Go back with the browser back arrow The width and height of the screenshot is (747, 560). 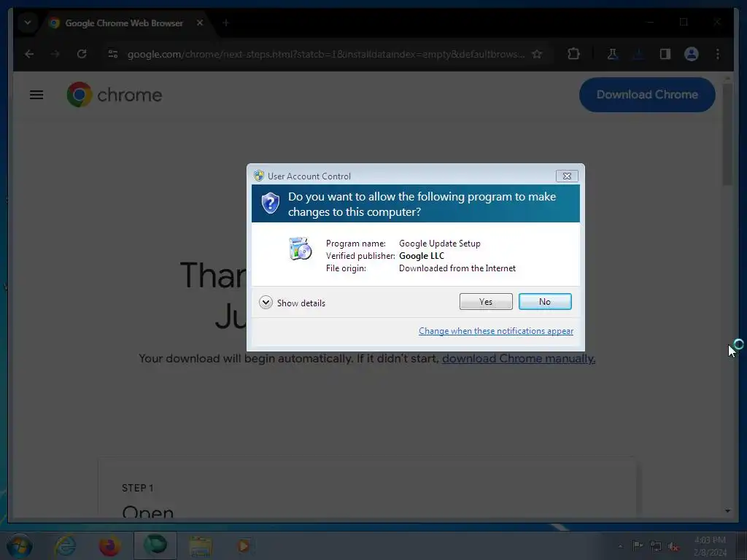tap(29, 54)
